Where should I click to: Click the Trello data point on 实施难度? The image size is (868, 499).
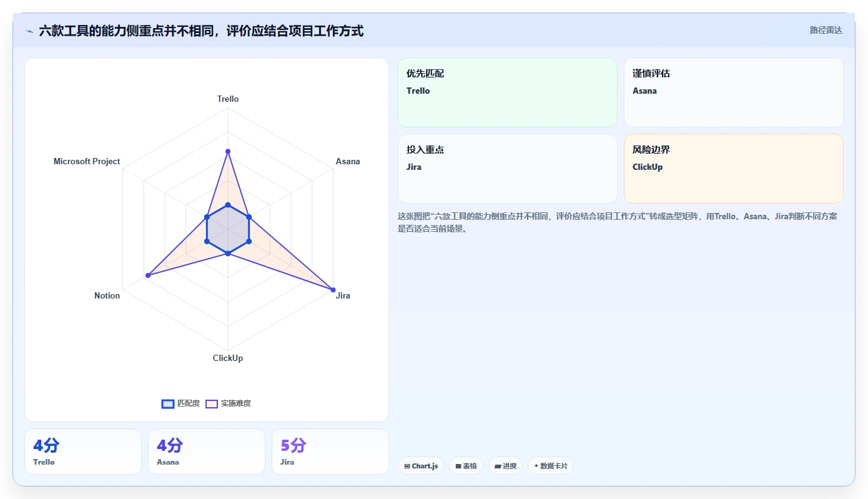[x=228, y=152]
